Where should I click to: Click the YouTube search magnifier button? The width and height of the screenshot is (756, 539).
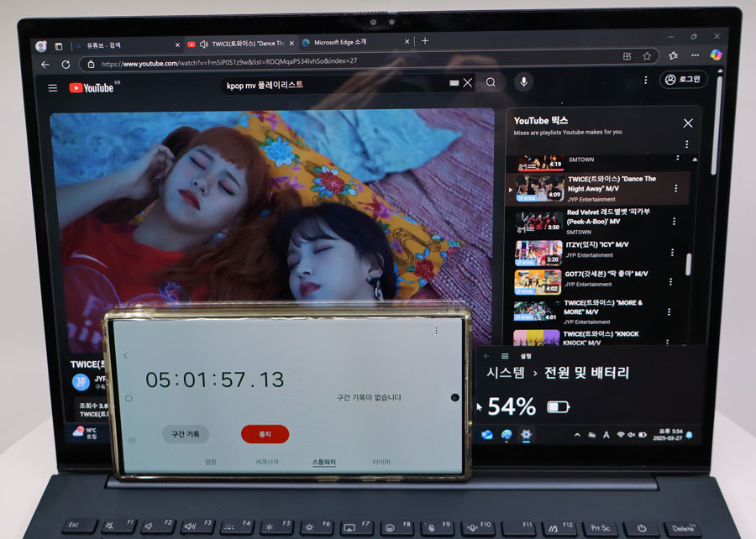click(491, 81)
